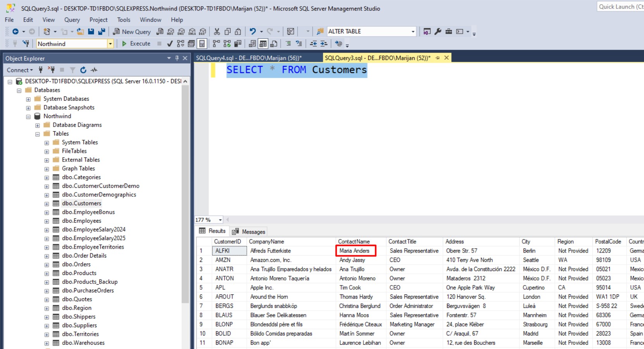644x349 pixels.
Task: Collapse the Tables folder node
Action: (38, 134)
